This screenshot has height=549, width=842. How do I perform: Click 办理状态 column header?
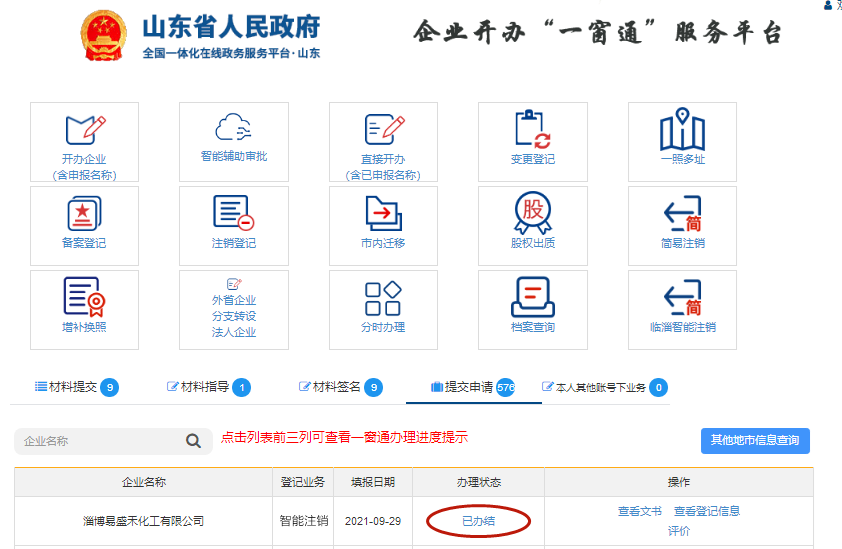point(478,482)
